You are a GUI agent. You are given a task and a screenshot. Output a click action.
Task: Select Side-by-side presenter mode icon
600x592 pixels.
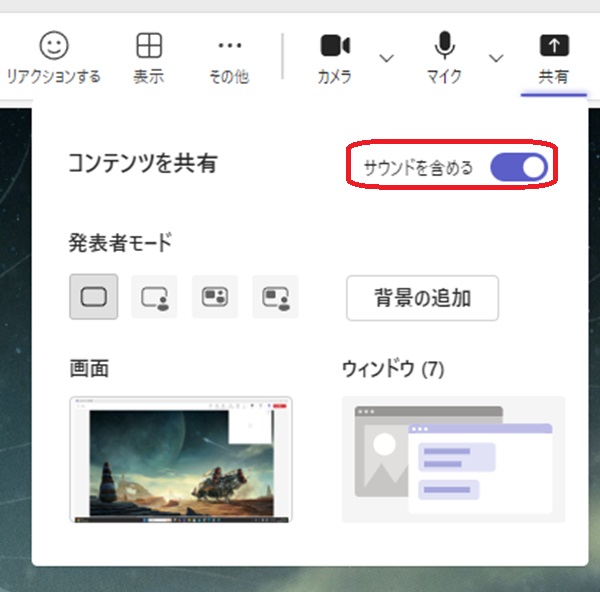point(214,297)
